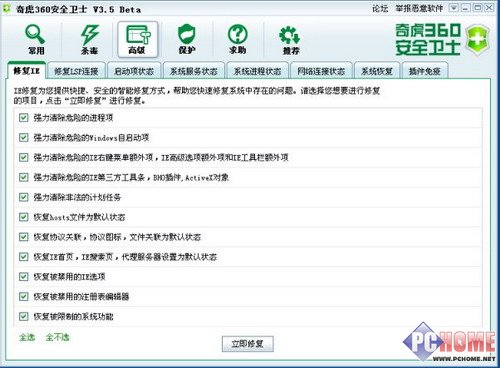Switch to the 网络连接状态 tab
The width and height of the screenshot is (500, 368).
click(321, 71)
